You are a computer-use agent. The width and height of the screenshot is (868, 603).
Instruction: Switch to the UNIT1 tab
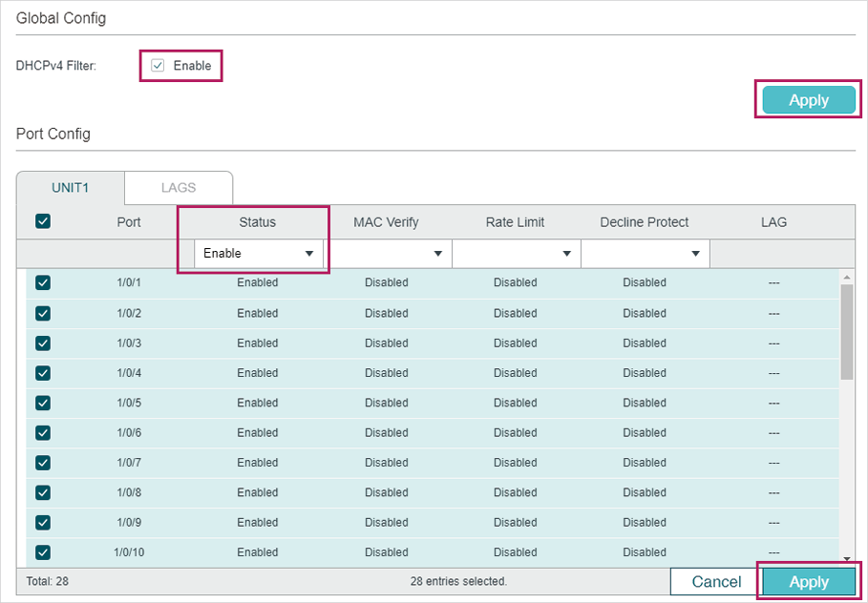coord(71,188)
